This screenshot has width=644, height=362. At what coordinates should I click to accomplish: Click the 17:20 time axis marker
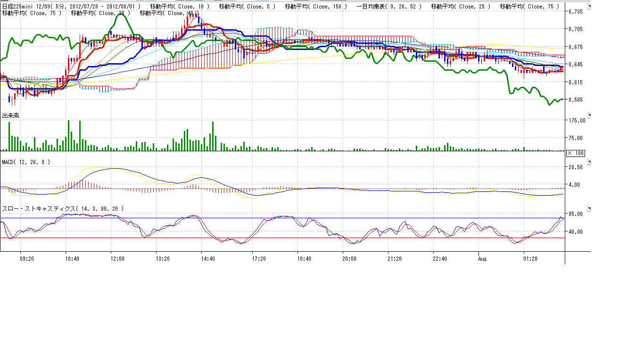pos(259,259)
